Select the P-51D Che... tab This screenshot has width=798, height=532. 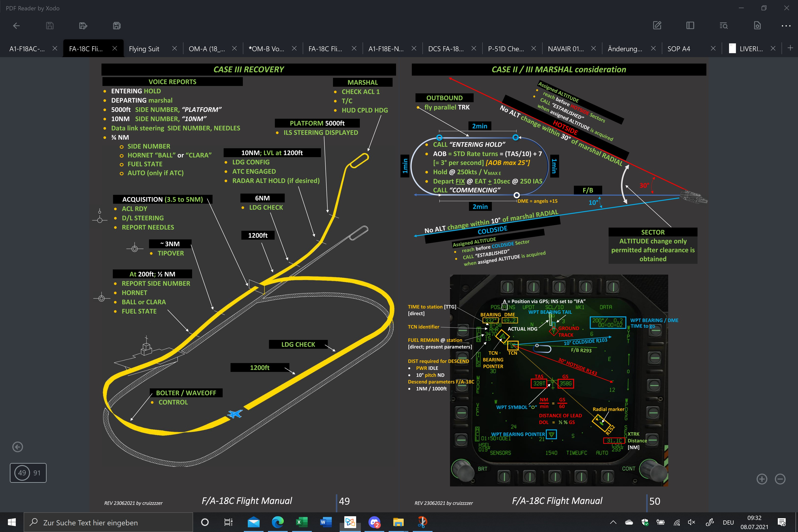pyautogui.click(x=506, y=49)
